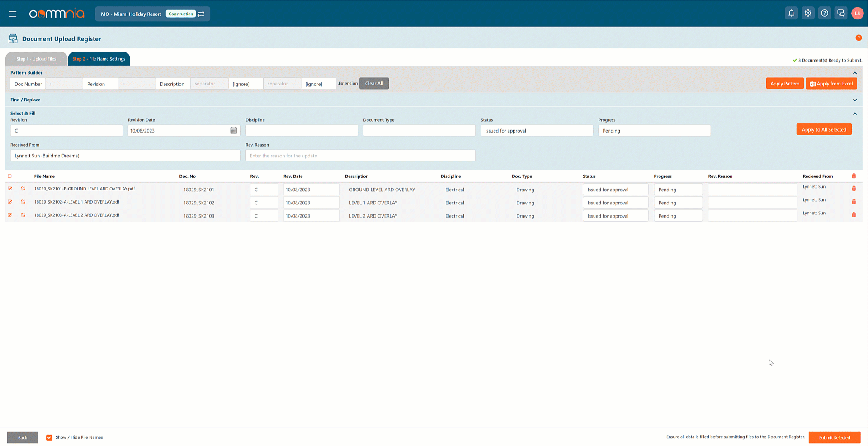Click the MO - Miami Holiday Resort project selector
The height and width of the screenshot is (446, 868).
click(152, 14)
